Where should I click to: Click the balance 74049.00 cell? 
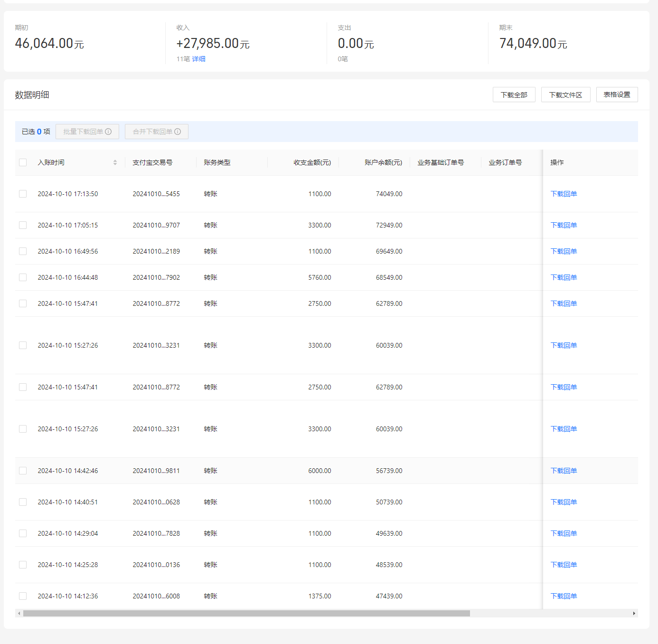pos(389,194)
